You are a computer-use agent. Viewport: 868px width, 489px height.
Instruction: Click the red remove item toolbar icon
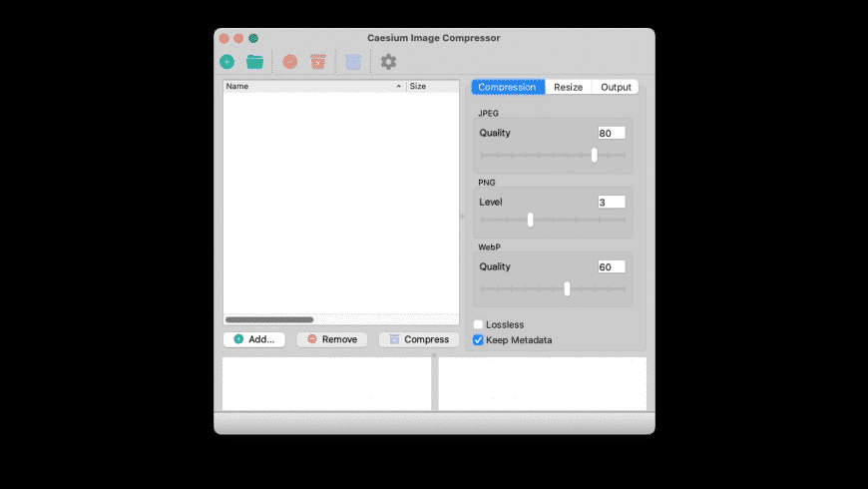click(290, 62)
